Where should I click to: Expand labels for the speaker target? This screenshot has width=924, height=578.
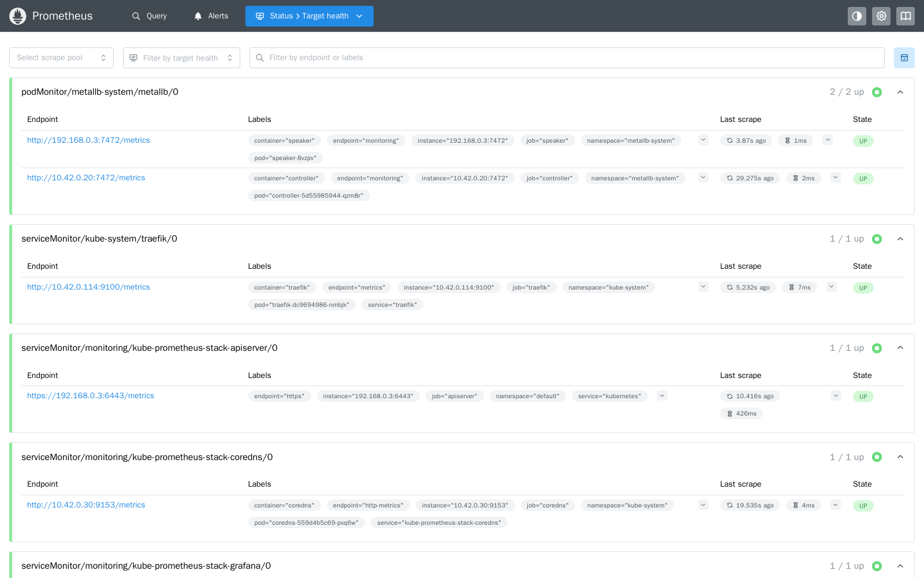(x=703, y=140)
